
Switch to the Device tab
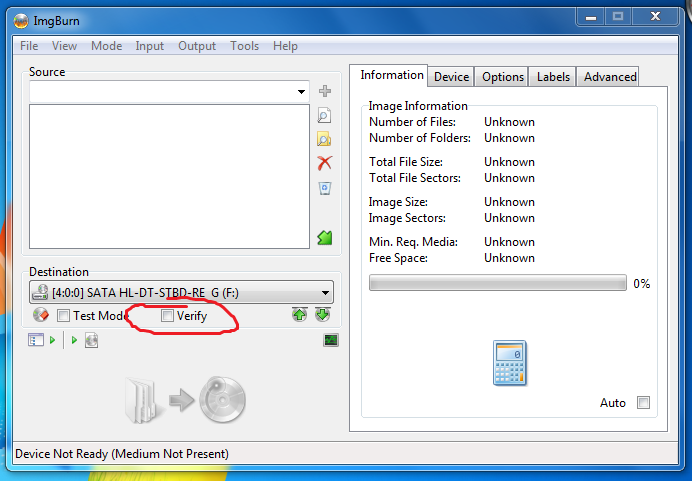click(451, 77)
